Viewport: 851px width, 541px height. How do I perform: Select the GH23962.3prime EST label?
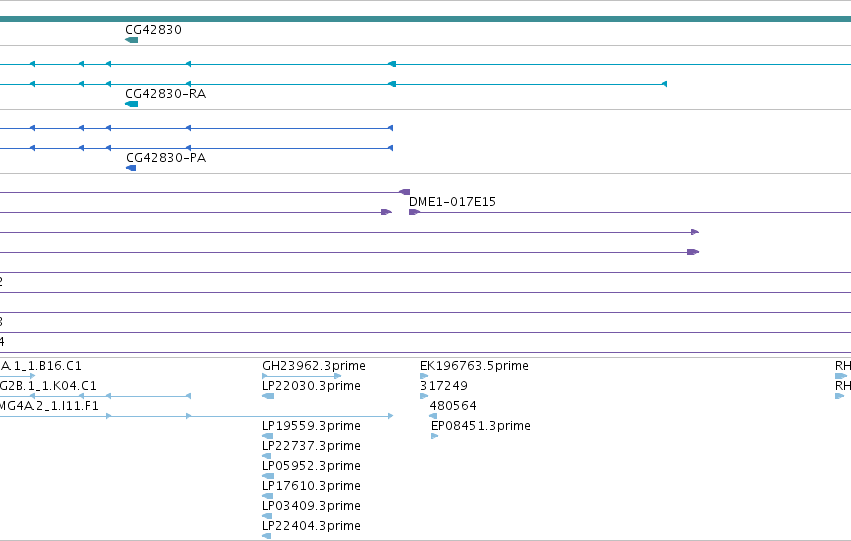tap(314, 366)
